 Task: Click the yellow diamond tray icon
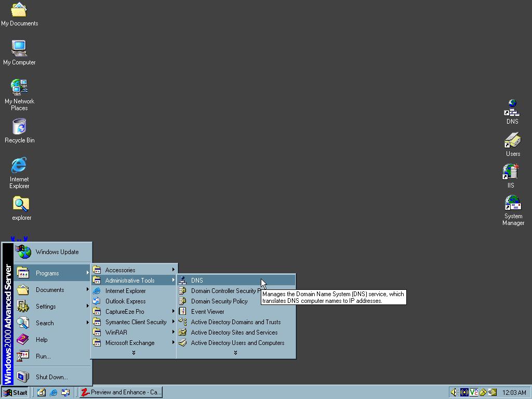click(483, 392)
